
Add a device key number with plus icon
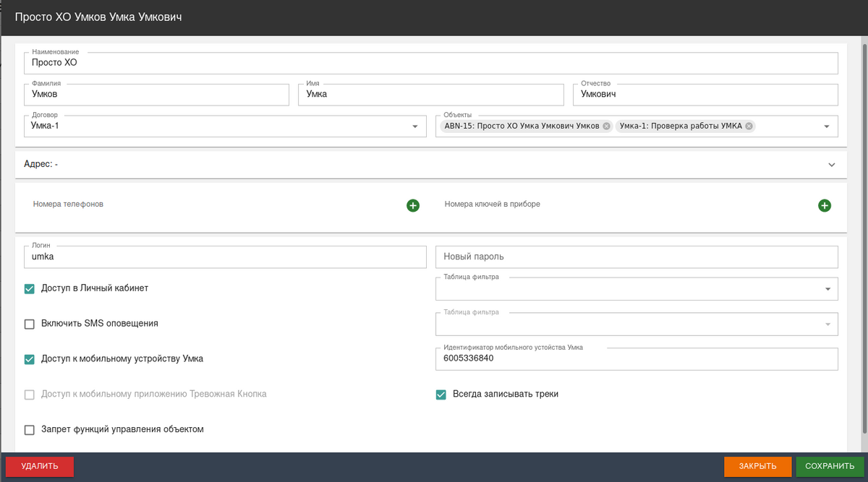tap(825, 206)
